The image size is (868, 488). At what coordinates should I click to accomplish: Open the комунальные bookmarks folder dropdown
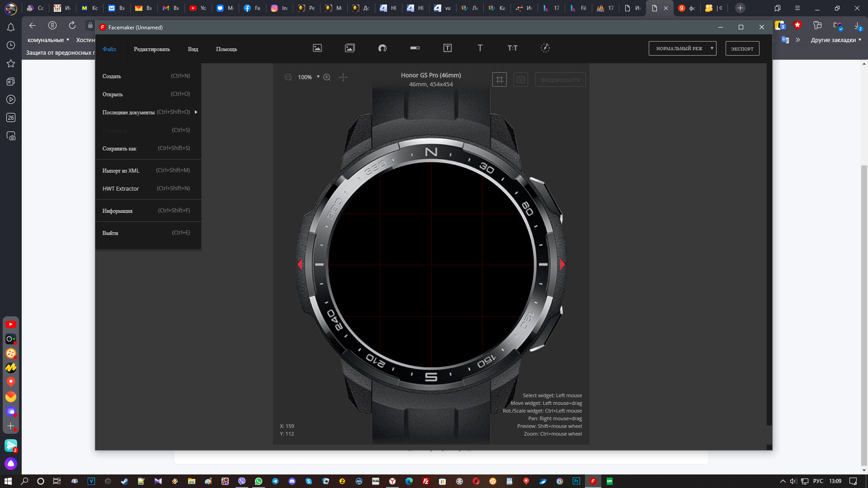coord(48,40)
